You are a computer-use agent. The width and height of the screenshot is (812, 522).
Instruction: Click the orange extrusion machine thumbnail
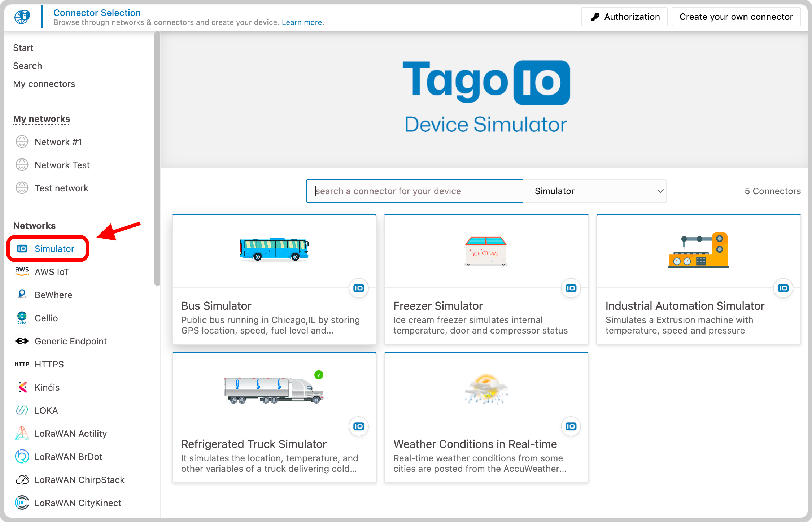[698, 250]
